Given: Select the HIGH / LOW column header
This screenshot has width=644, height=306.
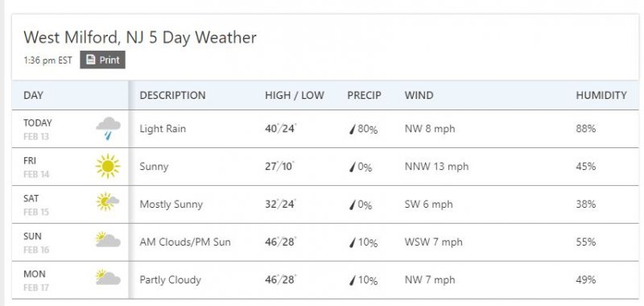Looking at the screenshot, I should pyautogui.click(x=295, y=95).
